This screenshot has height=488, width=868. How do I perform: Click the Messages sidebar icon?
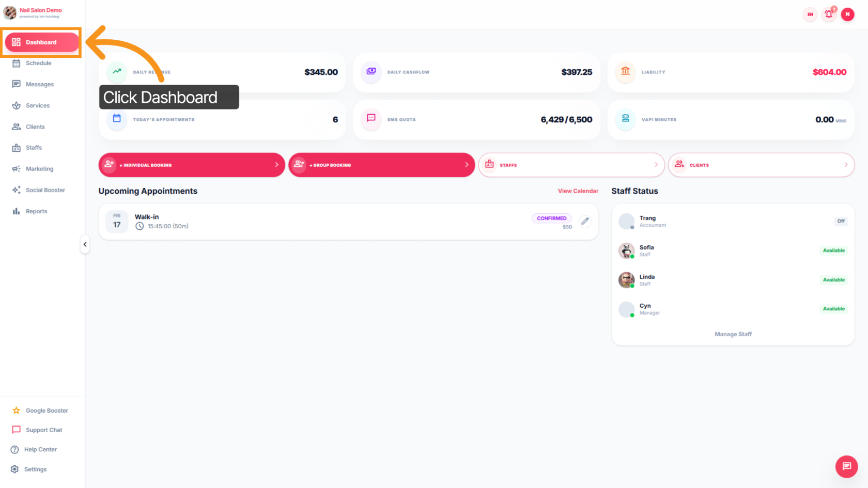click(x=16, y=84)
